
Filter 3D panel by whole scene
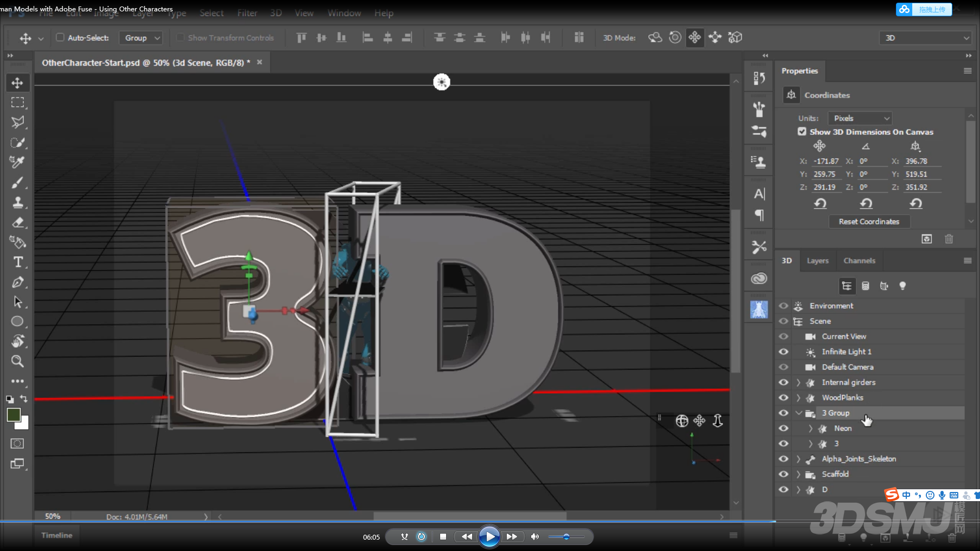click(847, 286)
